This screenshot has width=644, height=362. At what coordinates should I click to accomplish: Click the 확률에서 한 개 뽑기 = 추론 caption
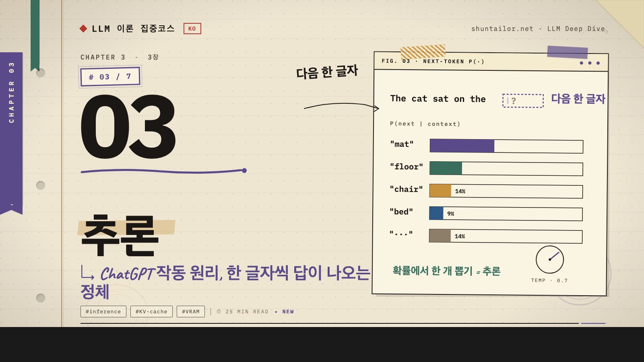pyautogui.click(x=446, y=271)
